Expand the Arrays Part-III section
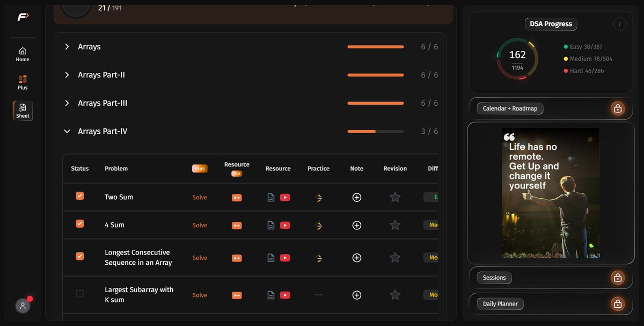This screenshot has width=644, height=326. [67, 103]
